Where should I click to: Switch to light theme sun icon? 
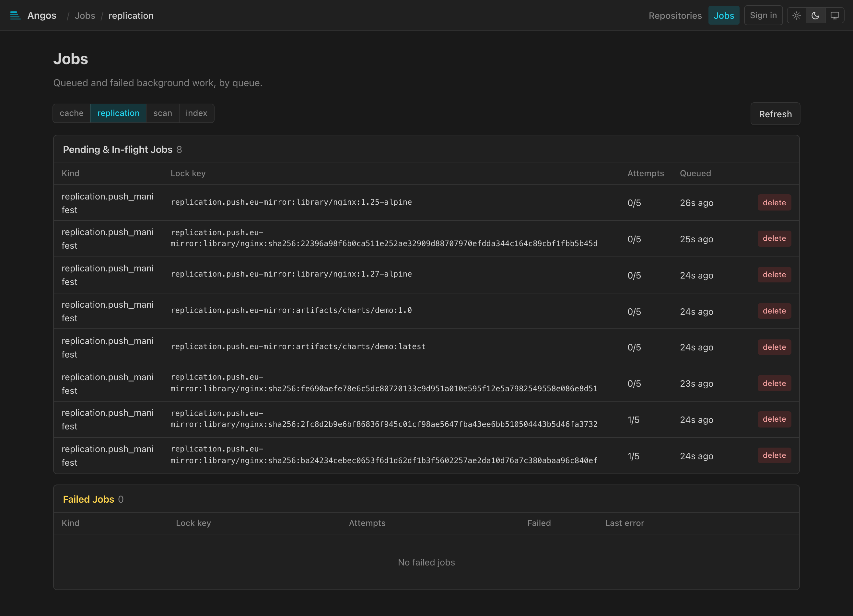[x=797, y=16]
